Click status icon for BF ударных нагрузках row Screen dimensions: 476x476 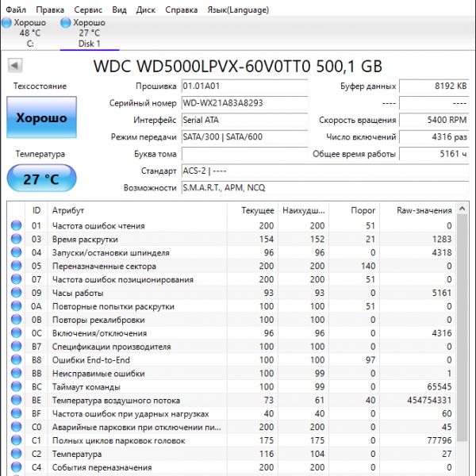16,413
